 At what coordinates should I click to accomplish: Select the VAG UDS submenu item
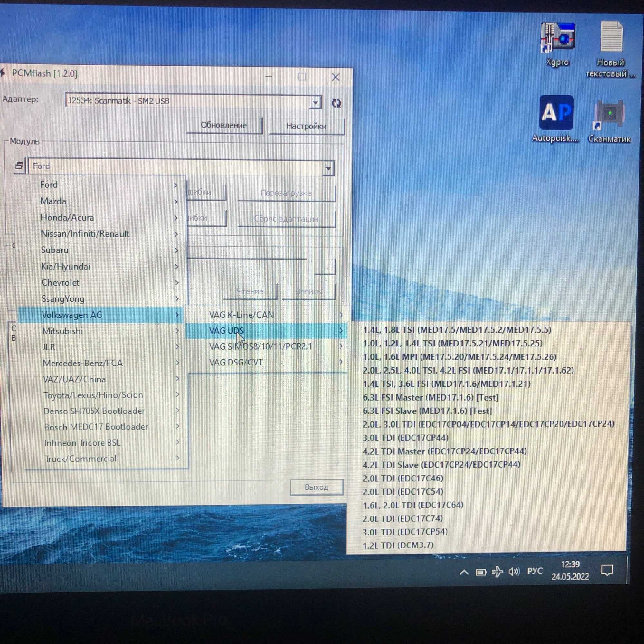tap(266, 330)
